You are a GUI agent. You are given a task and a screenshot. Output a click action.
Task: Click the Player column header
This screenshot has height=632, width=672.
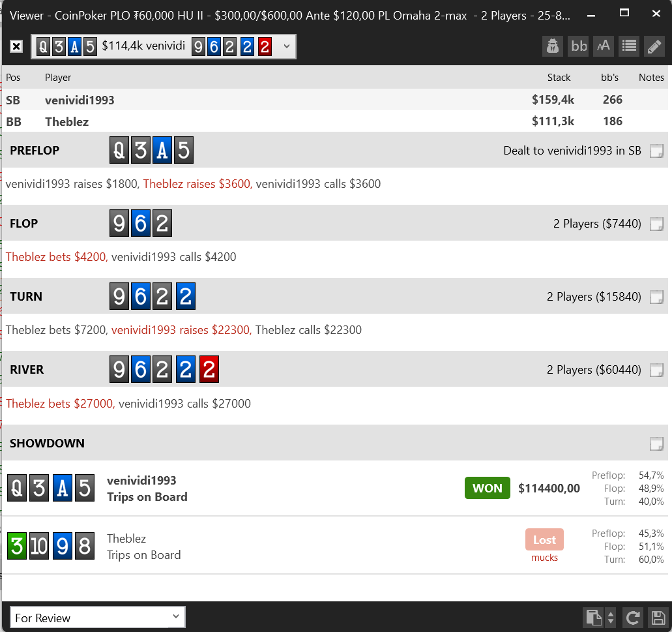tap(58, 77)
